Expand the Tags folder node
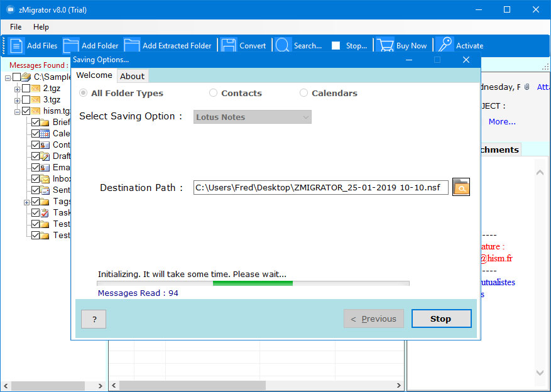 tap(26, 202)
